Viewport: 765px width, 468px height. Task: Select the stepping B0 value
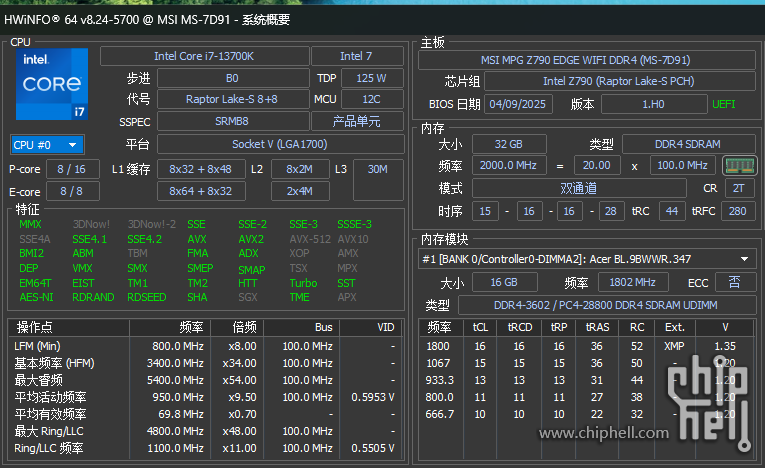tap(233, 78)
